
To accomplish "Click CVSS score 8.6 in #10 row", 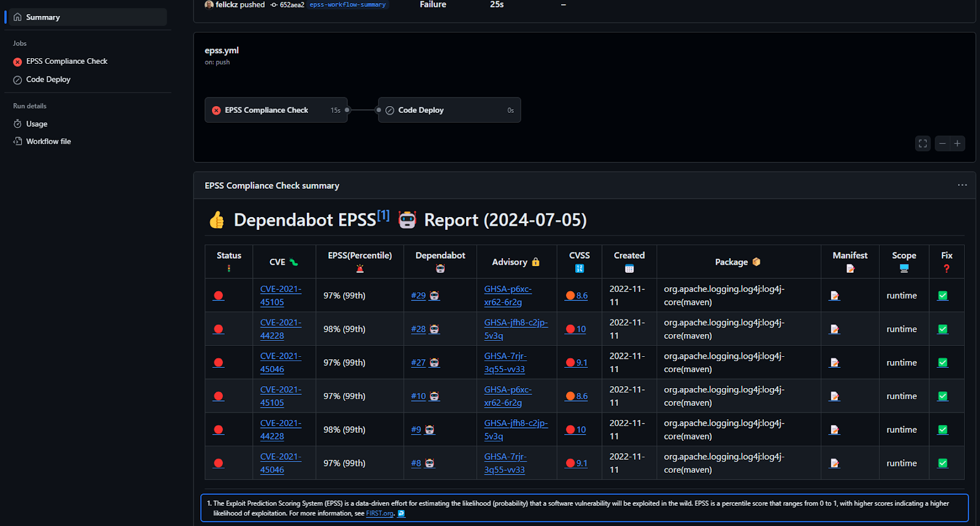I will coord(576,397).
